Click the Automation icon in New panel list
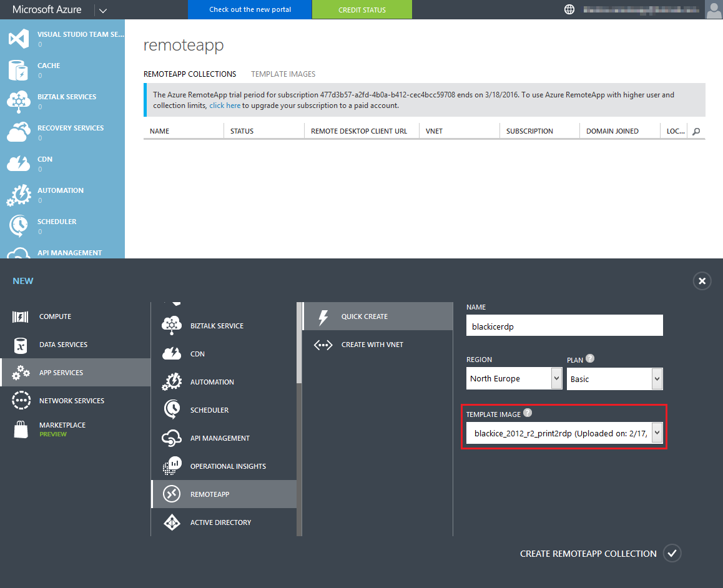Image resolution: width=723 pixels, height=588 pixels. click(172, 381)
